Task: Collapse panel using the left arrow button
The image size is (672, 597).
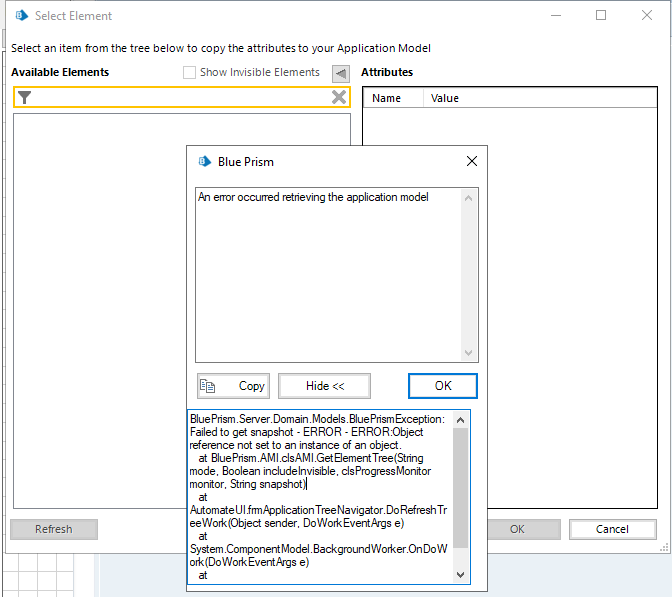Action: tap(341, 73)
